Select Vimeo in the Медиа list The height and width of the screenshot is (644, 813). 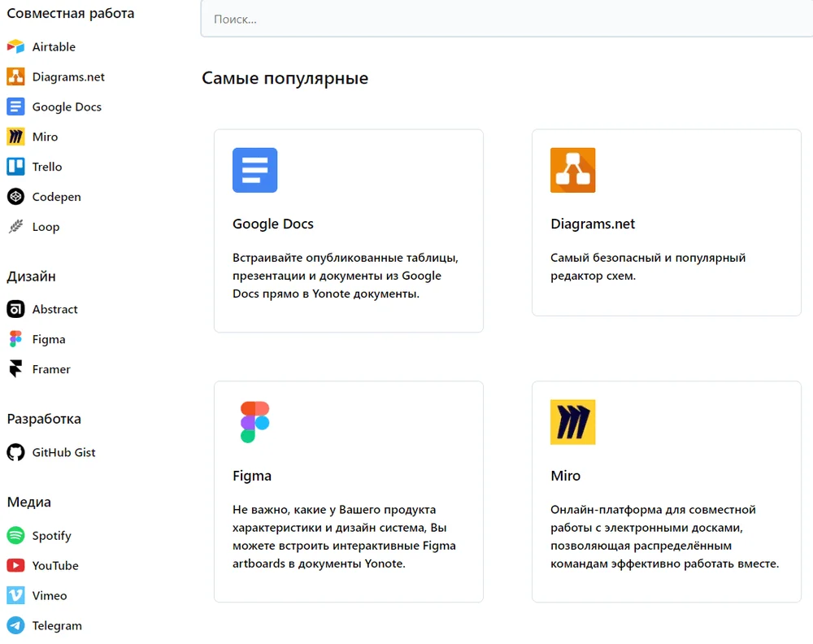point(50,596)
